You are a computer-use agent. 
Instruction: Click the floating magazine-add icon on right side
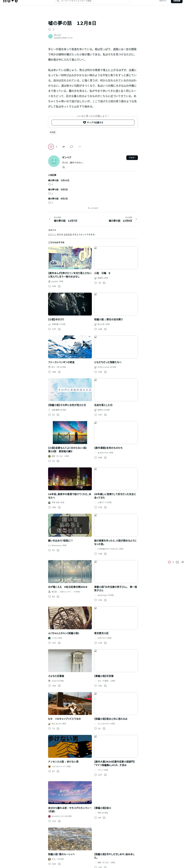[177, 562]
